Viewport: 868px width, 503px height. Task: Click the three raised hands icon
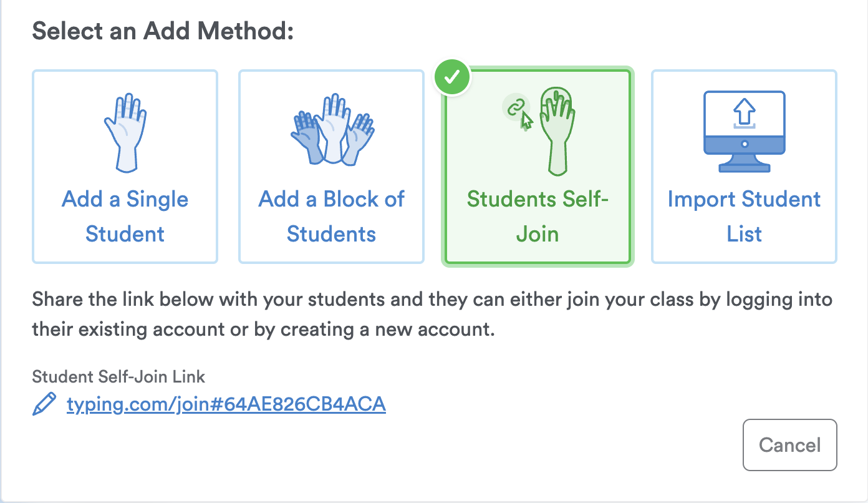click(x=332, y=131)
